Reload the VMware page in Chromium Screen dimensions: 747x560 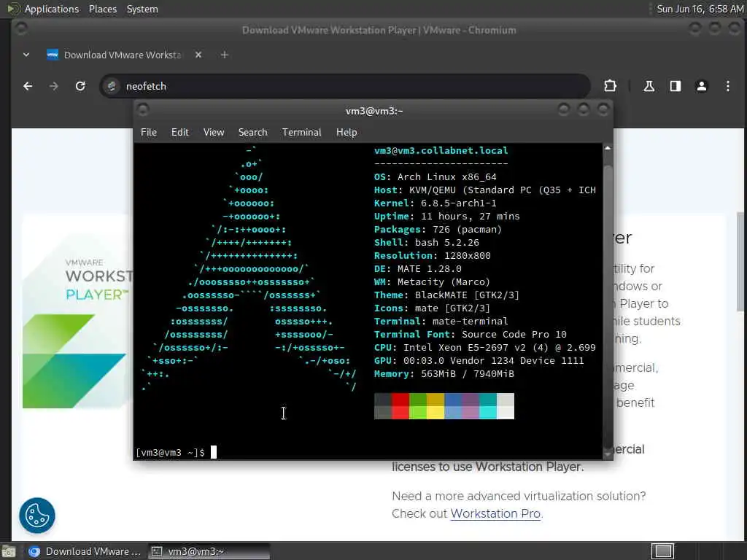click(80, 86)
